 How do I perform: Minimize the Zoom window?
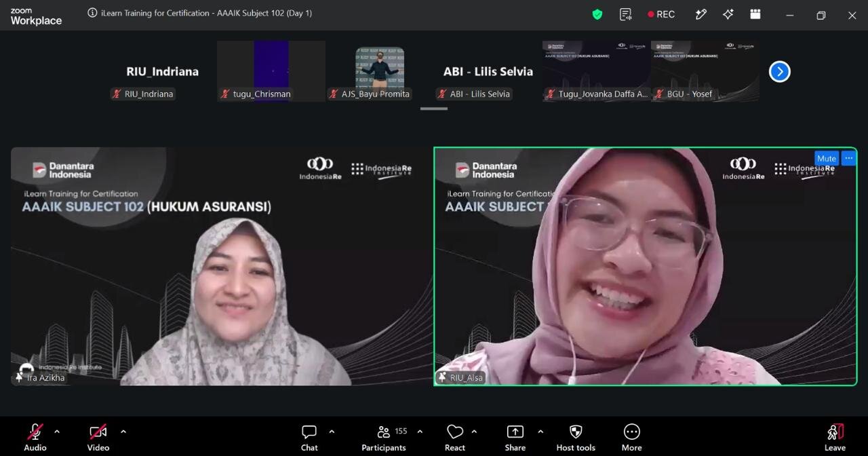(x=789, y=15)
